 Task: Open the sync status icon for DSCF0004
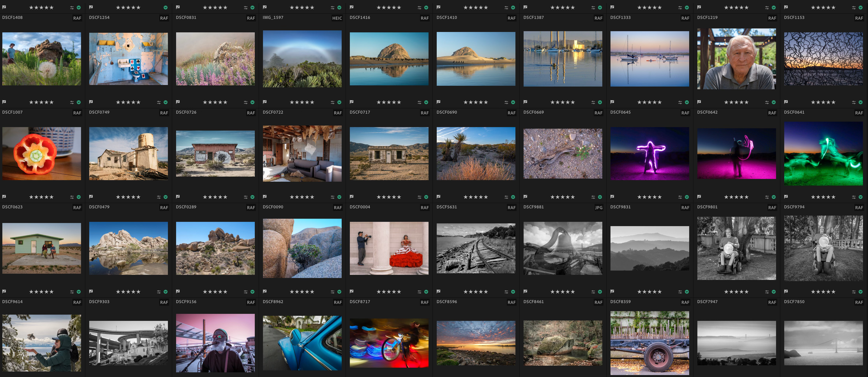pos(426,197)
